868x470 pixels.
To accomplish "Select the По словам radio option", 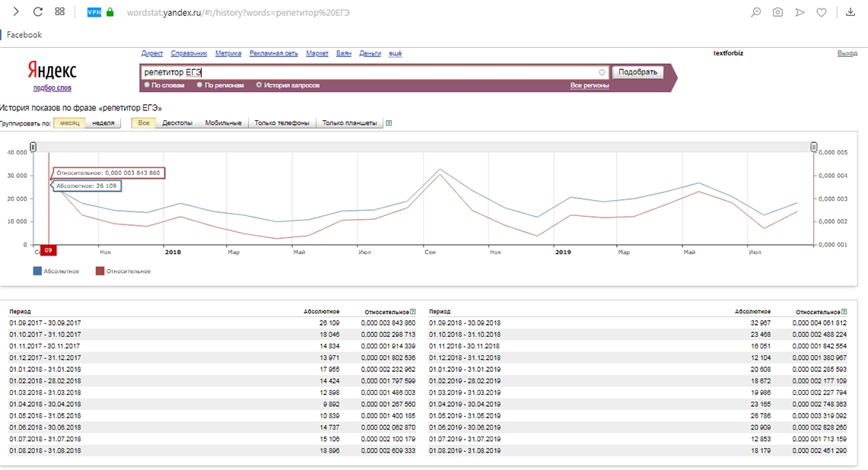I will pyautogui.click(x=147, y=84).
